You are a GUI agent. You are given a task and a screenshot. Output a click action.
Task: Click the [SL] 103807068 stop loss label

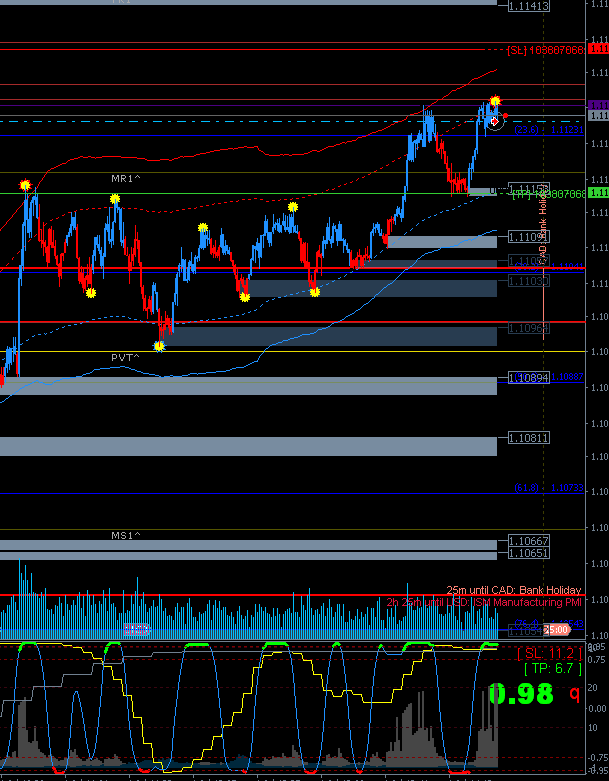[546, 50]
